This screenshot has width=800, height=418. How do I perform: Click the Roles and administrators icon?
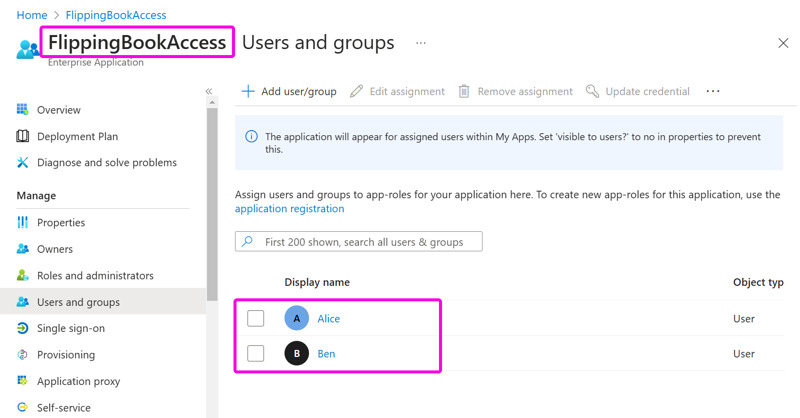tap(22, 275)
